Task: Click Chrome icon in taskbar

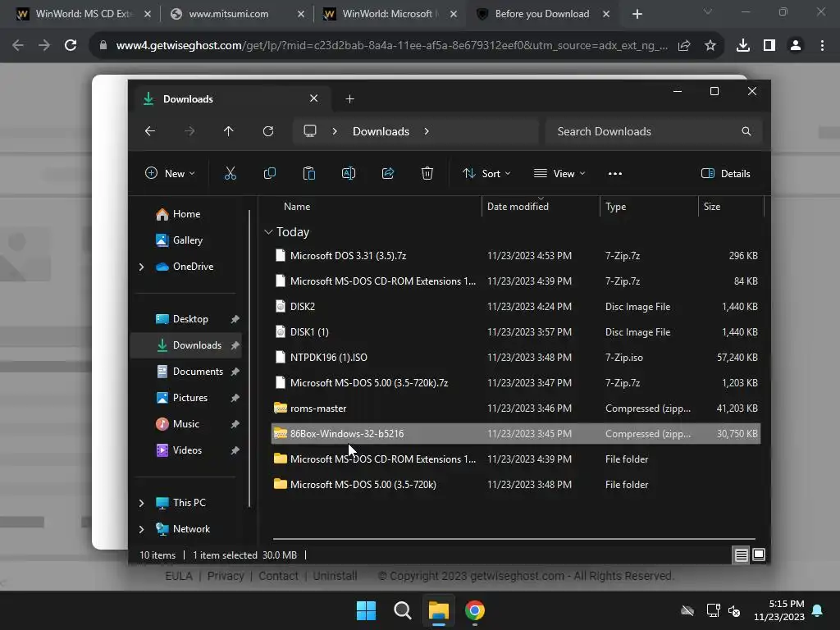Action: point(475,610)
